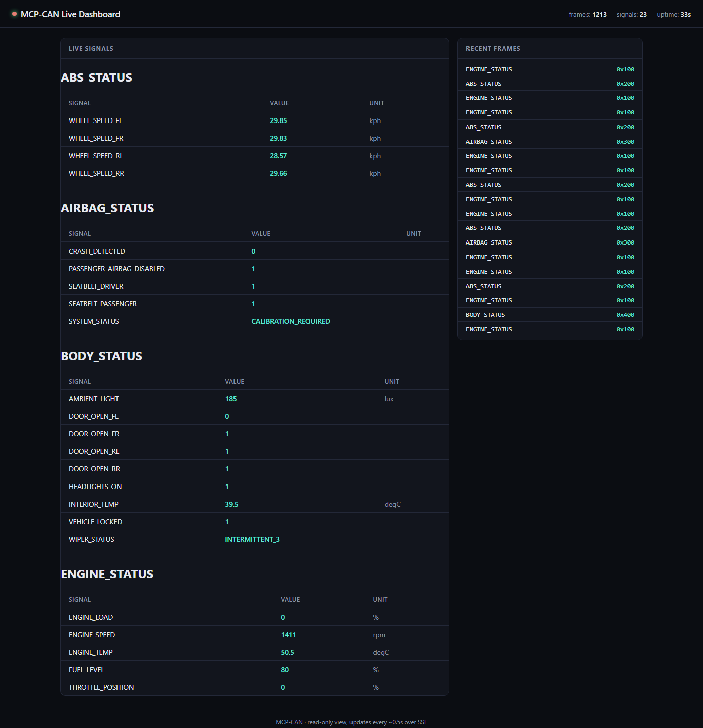This screenshot has width=703, height=728.
Task: Click the DOOR_OPEN_RL signal name
Action: click(94, 451)
